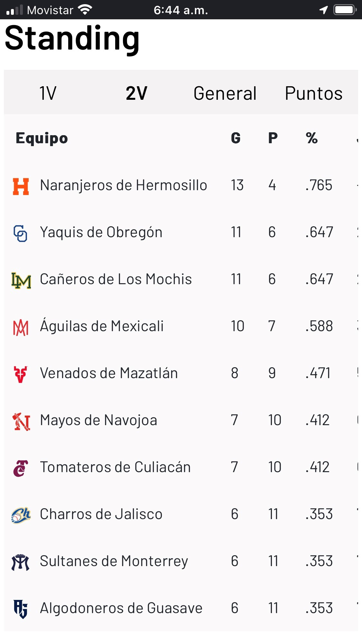Select the Algodoneros de Guasave team name
Screen dimensions: 362x644
click(x=121, y=608)
